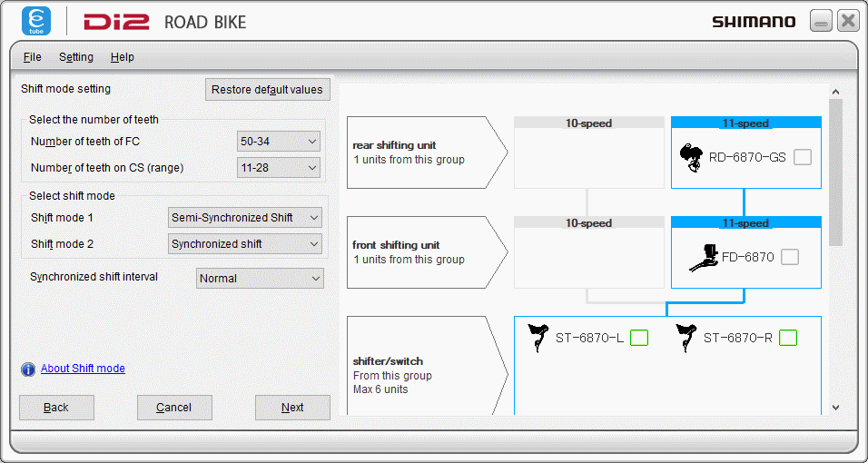This screenshot has height=463, width=868.
Task: Tick the RD-6870-GS checkbox
Action: [803, 157]
